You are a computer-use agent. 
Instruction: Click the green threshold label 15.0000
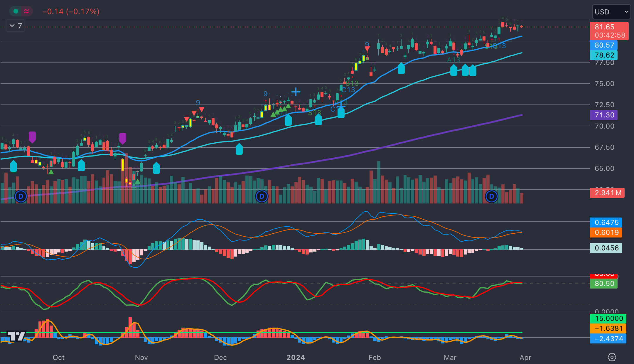pos(608,318)
